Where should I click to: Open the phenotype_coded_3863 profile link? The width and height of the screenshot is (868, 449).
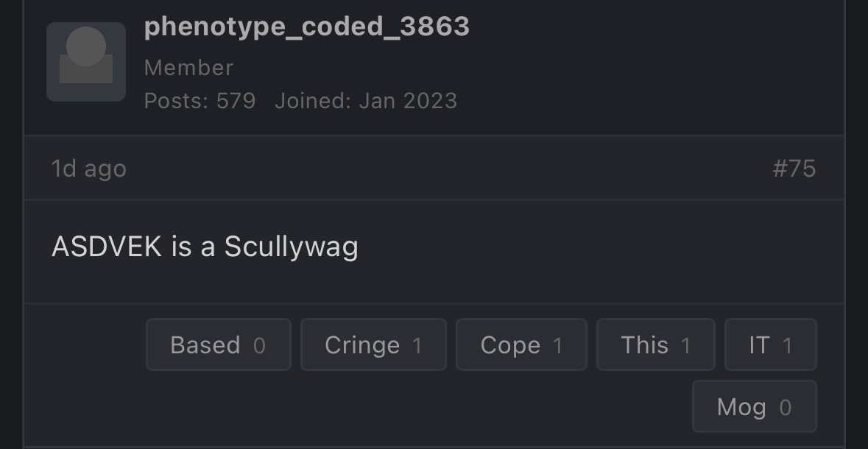pos(306,27)
